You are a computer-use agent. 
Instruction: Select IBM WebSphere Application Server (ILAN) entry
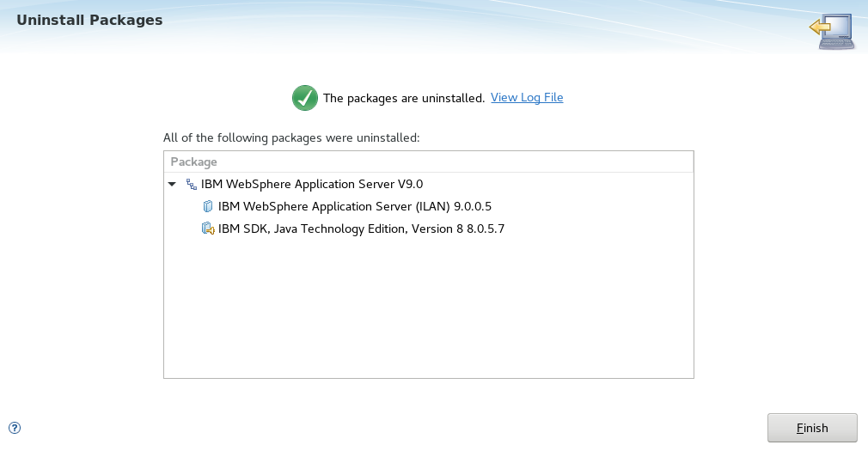coord(354,206)
